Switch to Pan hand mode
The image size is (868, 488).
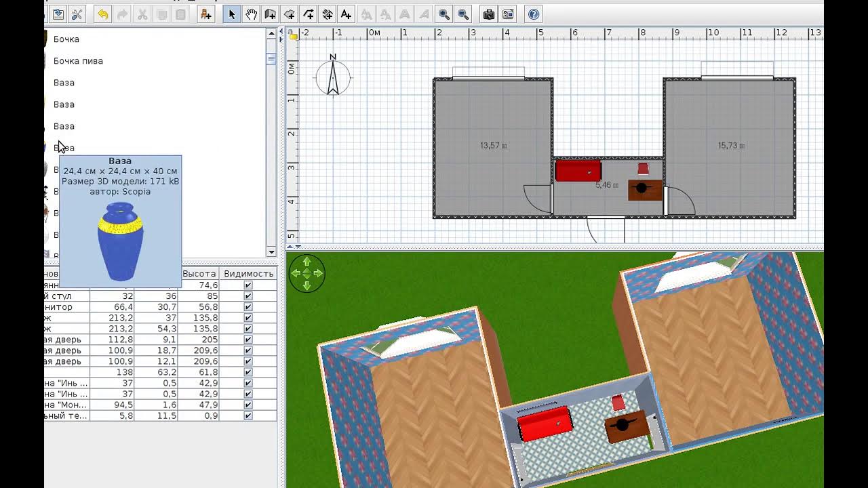pos(251,14)
